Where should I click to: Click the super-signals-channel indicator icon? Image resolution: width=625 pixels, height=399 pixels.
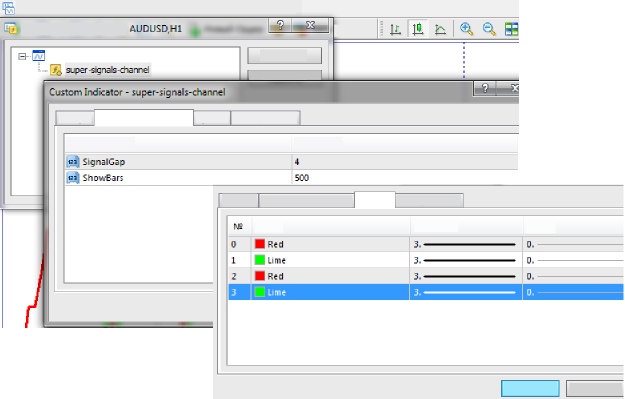(56, 70)
